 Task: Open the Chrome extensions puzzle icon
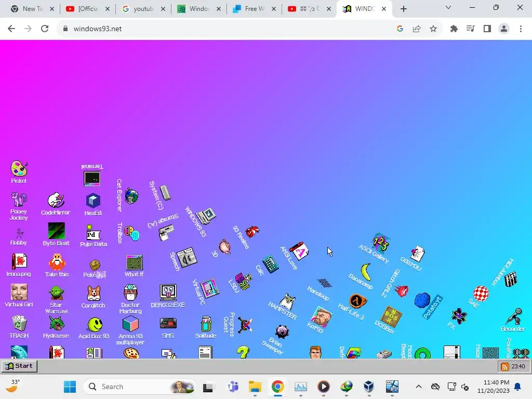(x=454, y=29)
